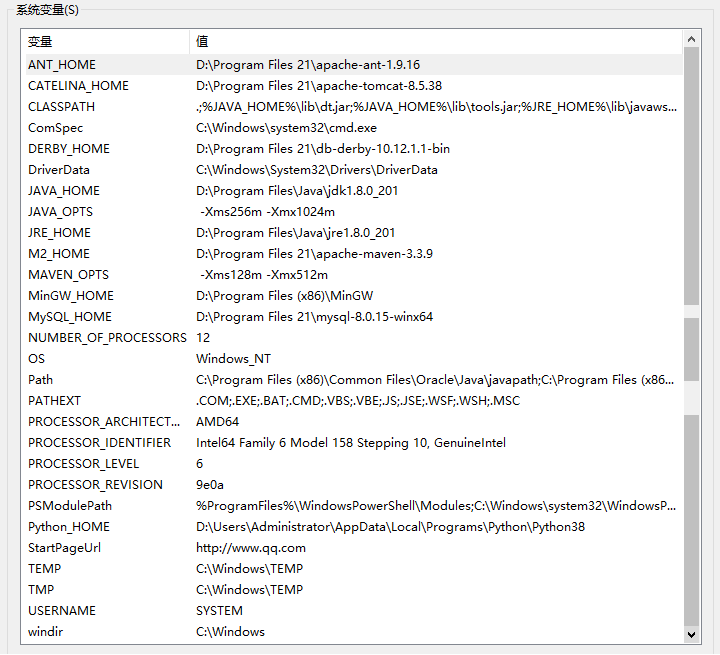Select the MAVEN_OPTS variable
The image size is (720, 655).
[x=354, y=275]
